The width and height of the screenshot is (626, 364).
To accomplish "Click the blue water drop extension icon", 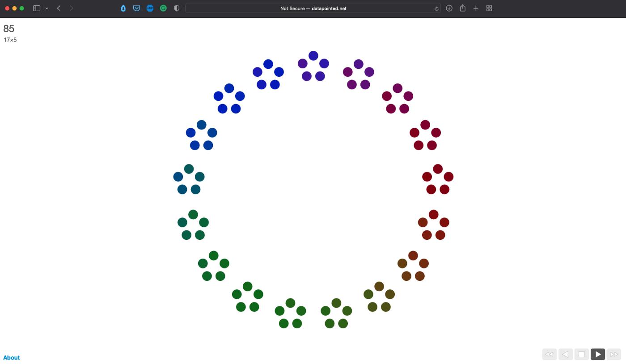I will [x=123, y=8].
